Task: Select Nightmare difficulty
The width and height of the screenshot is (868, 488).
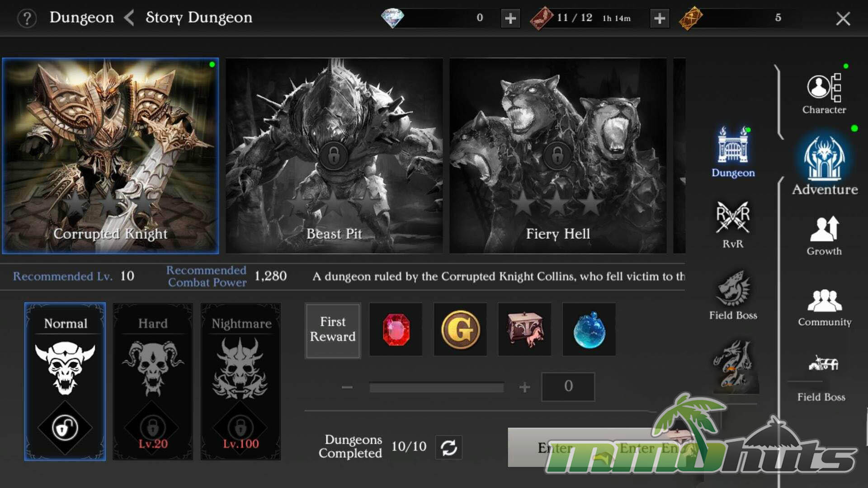Action: tap(241, 381)
